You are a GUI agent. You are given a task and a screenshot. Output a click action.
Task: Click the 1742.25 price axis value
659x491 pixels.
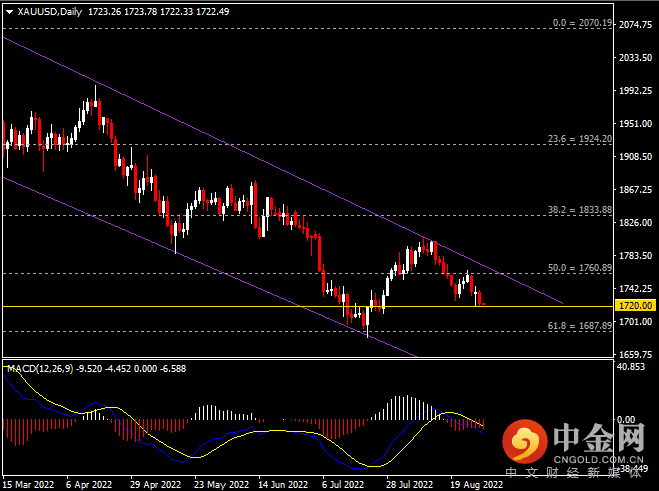point(635,289)
